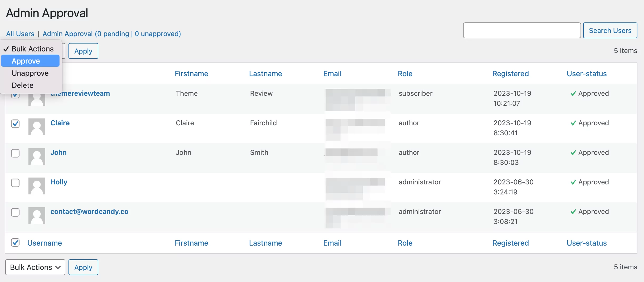Uncheck the checkbox for Claire
This screenshot has height=282, width=644.
click(x=15, y=123)
